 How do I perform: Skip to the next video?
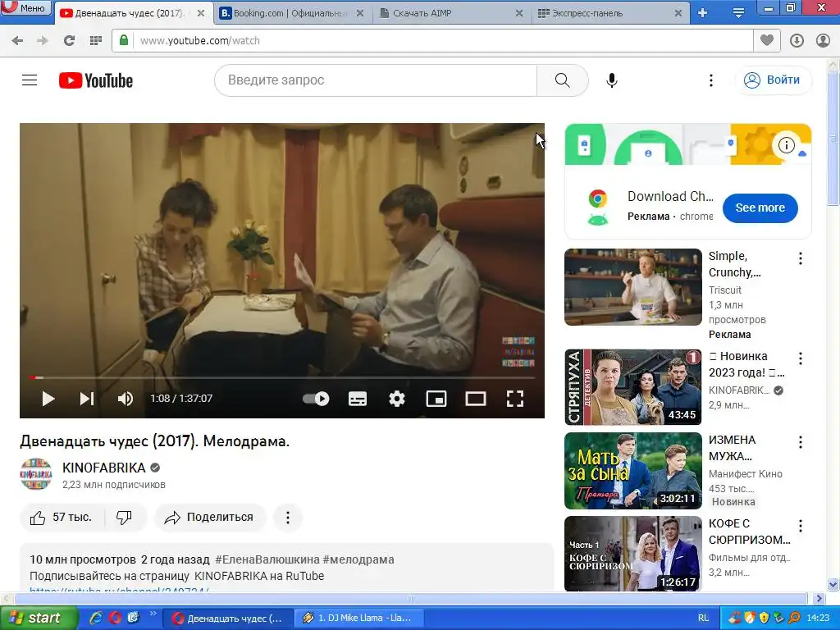point(86,399)
